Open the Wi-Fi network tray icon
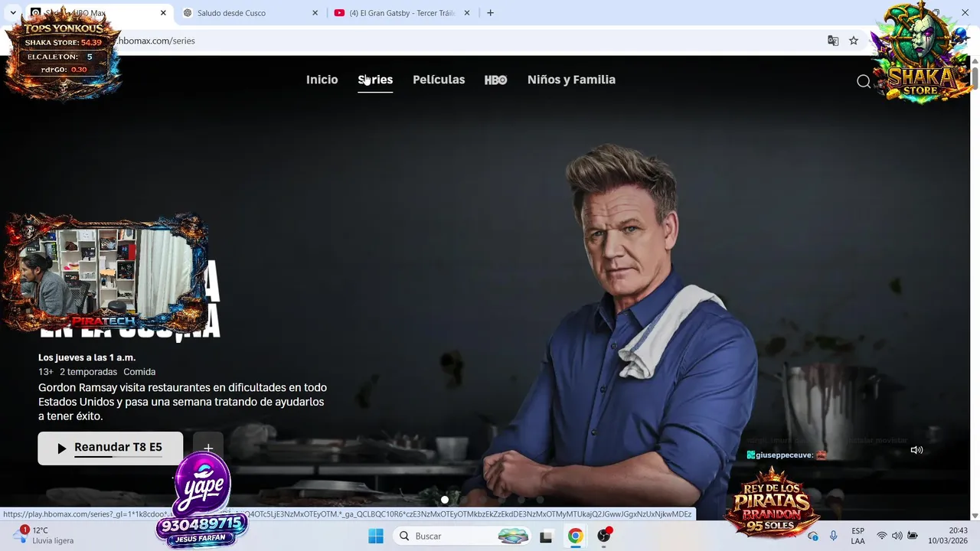Image resolution: width=980 pixels, height=551 pixels. (881, 536)
